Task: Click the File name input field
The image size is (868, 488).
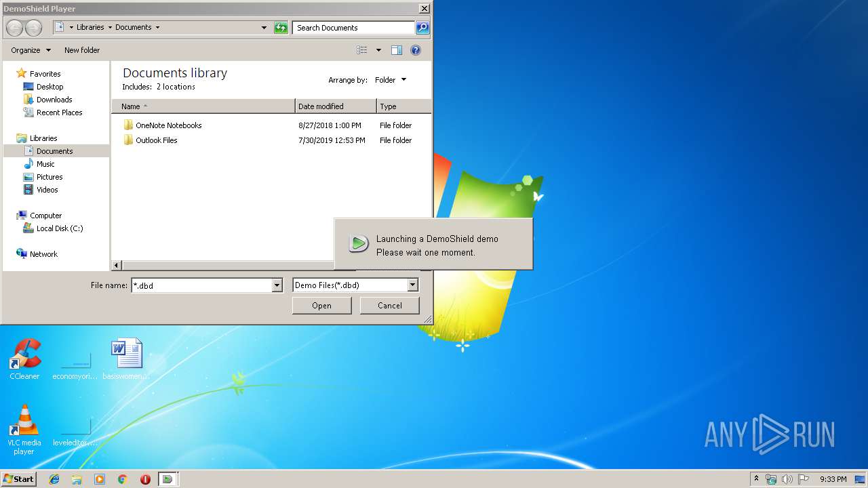Action: (x=201, y=285)
